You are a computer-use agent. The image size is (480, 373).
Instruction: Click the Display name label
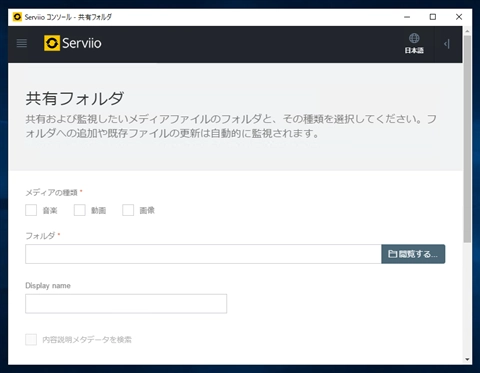48,286
